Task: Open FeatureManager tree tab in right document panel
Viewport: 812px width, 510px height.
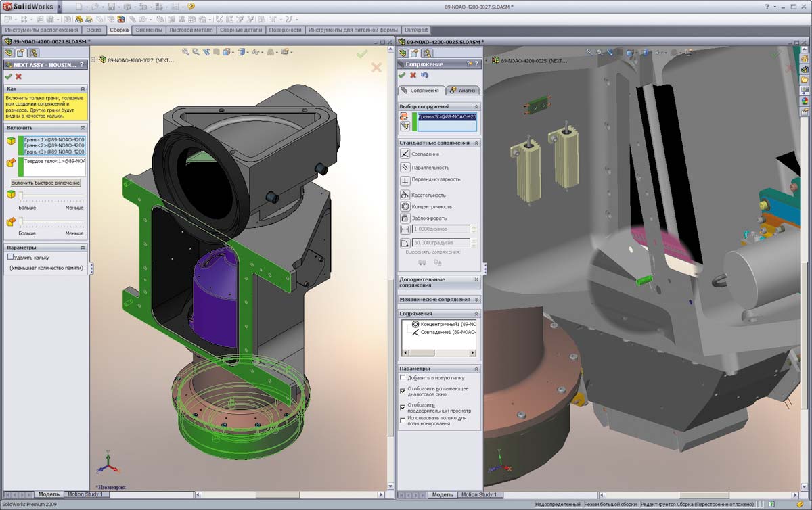Action: tap(404, 53)
